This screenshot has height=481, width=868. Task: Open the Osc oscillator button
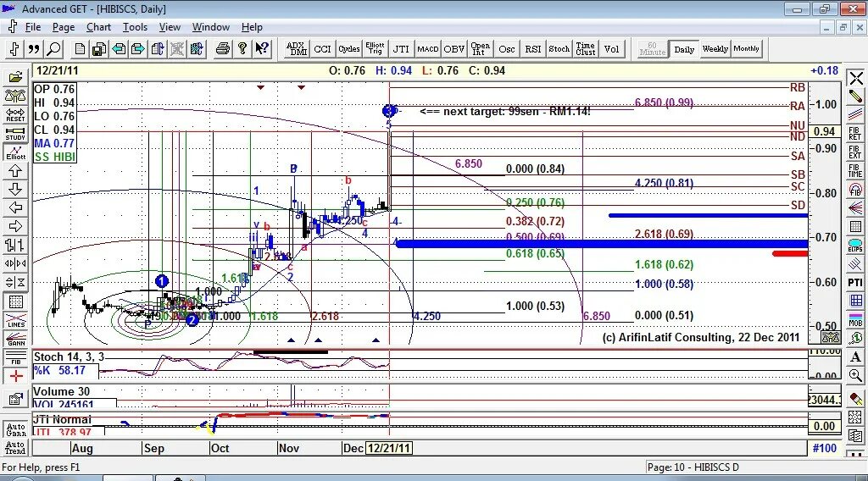click(507, 49)
